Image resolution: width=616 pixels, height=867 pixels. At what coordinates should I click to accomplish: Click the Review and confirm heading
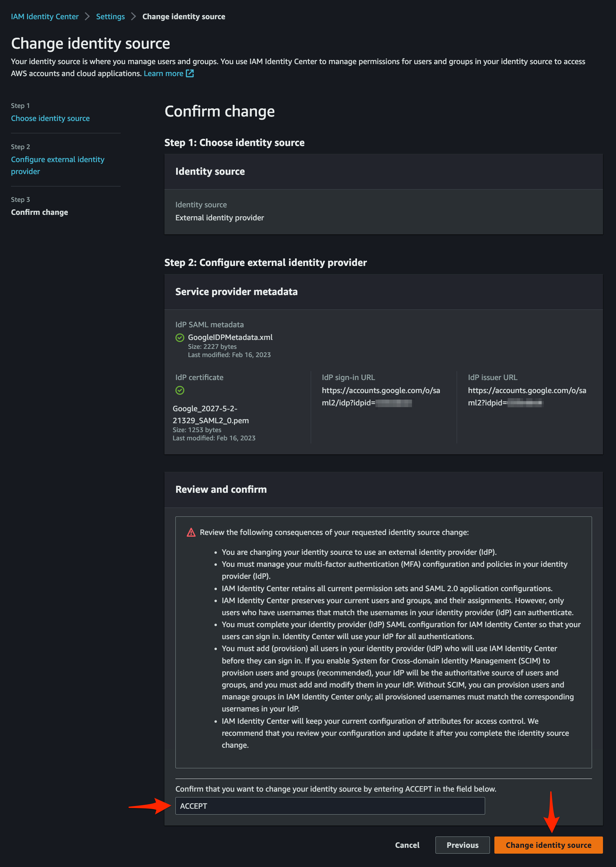[221, 489]
